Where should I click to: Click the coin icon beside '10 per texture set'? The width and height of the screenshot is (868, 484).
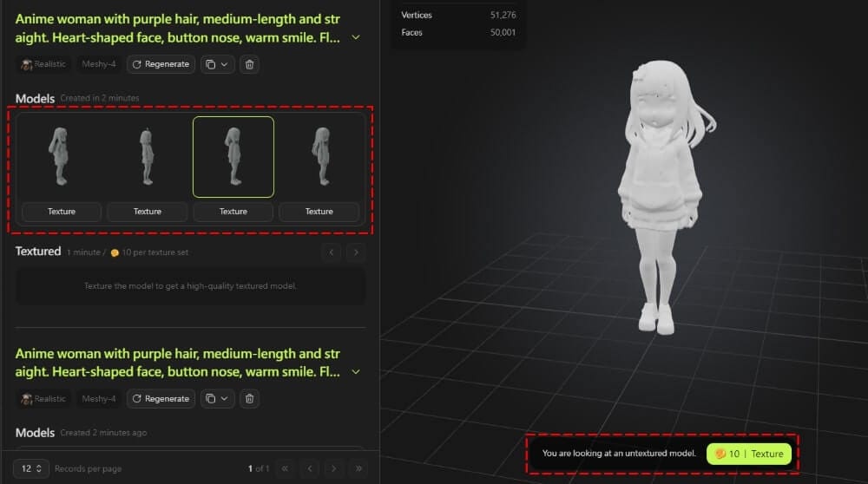115,252
